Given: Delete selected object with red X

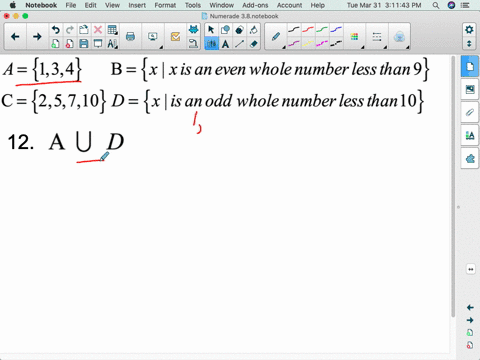Looking at the screenshot, I should (98, 30).
